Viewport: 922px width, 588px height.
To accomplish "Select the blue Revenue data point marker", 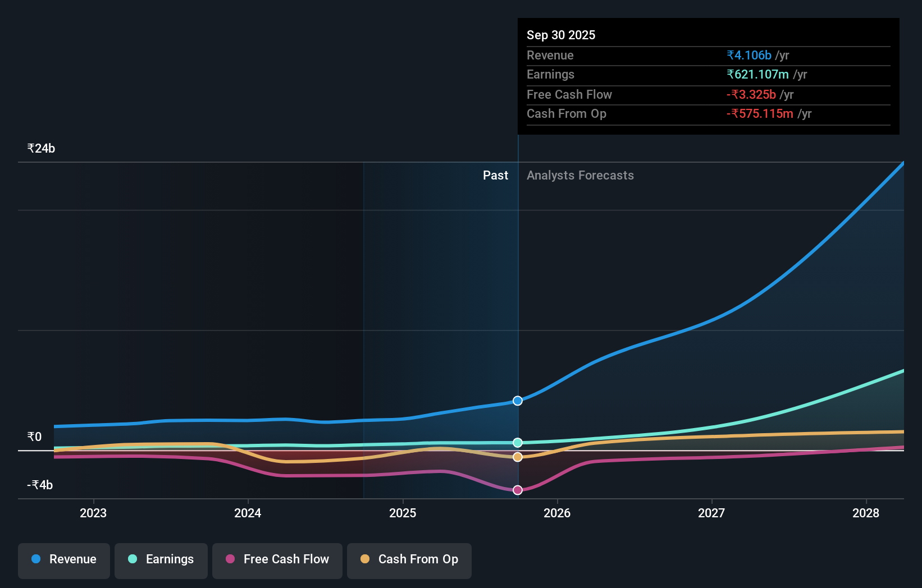I will pos(517,401).
